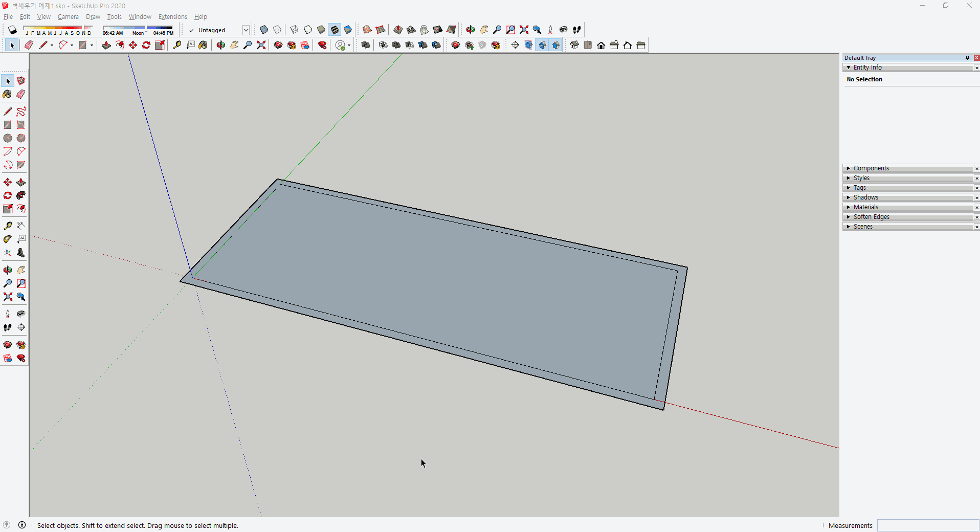This screenshot has height=532, width=980.
Task: Switch to the Front view house icon
Action: [x=601, y=45]
